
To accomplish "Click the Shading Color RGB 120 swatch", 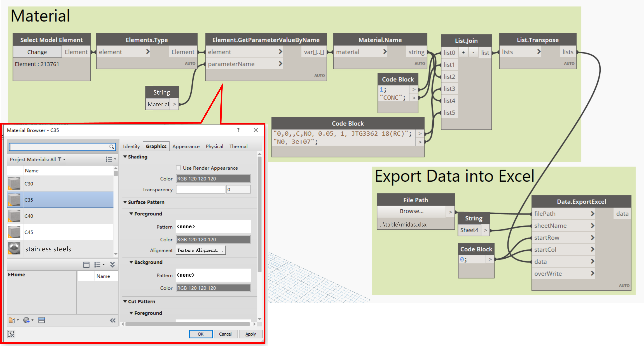I will pos(213,179).
